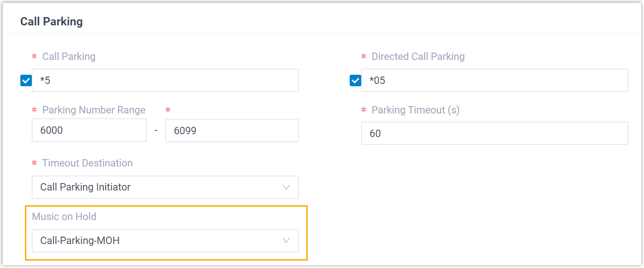Disable the Directed Call Parking checkbox
This screenshot has height=268, width=644.
[x=355, y=81]
